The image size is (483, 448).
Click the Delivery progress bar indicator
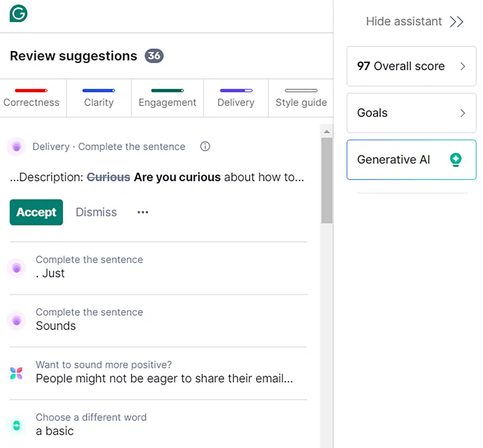[x=236, y=91]
